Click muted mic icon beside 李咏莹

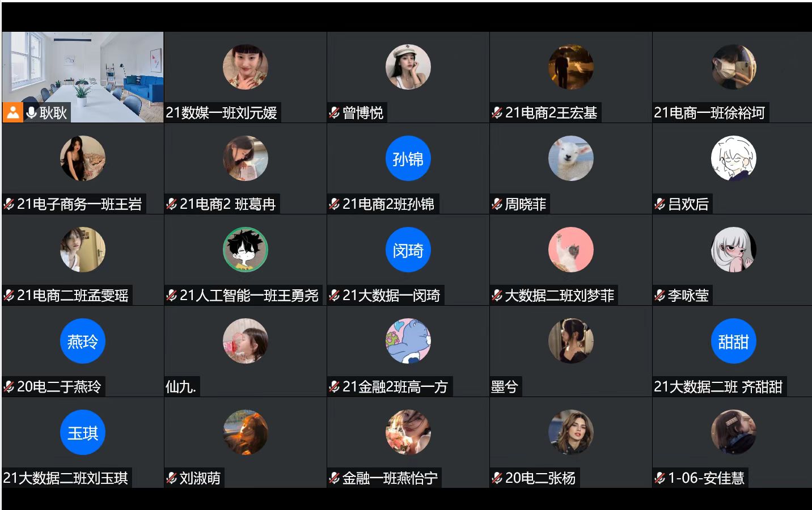tap(660, 296)
